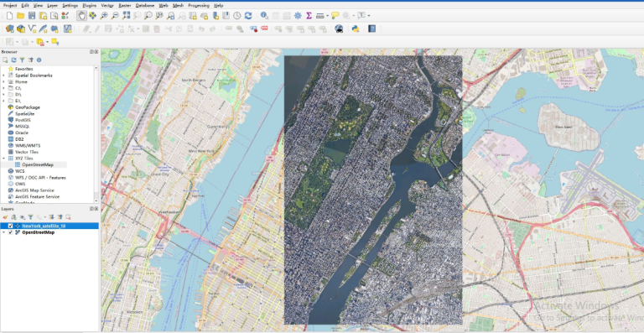Uncheck the OpenStreetMap layer visibility checkbox
The height and width of the screenshot is (333, 644).
(x=10, y=232)
